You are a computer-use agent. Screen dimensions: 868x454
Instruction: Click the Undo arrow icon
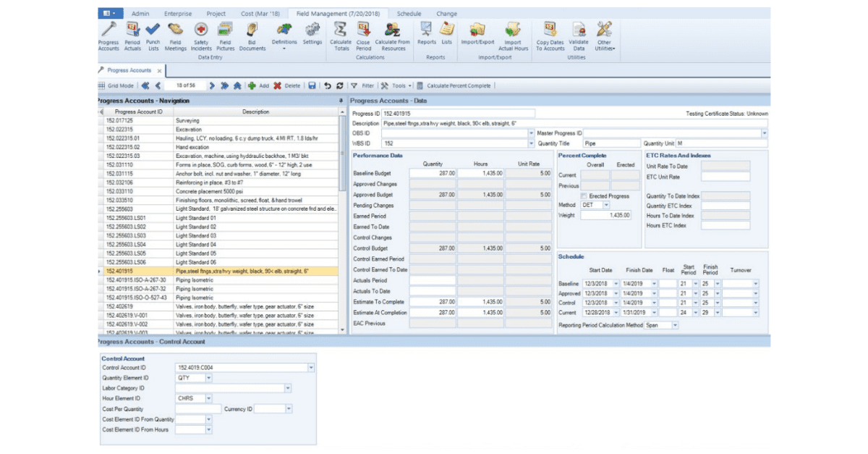[328, 85]
